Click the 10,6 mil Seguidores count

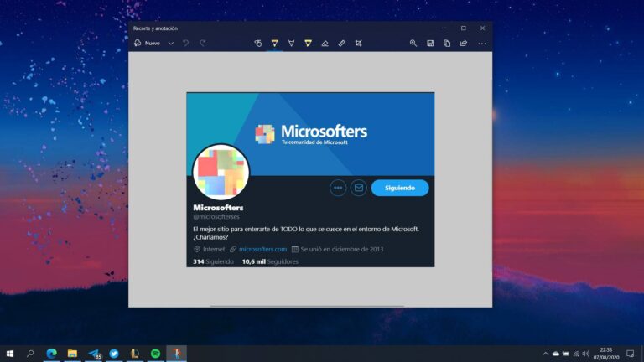(x=270, y=261)
